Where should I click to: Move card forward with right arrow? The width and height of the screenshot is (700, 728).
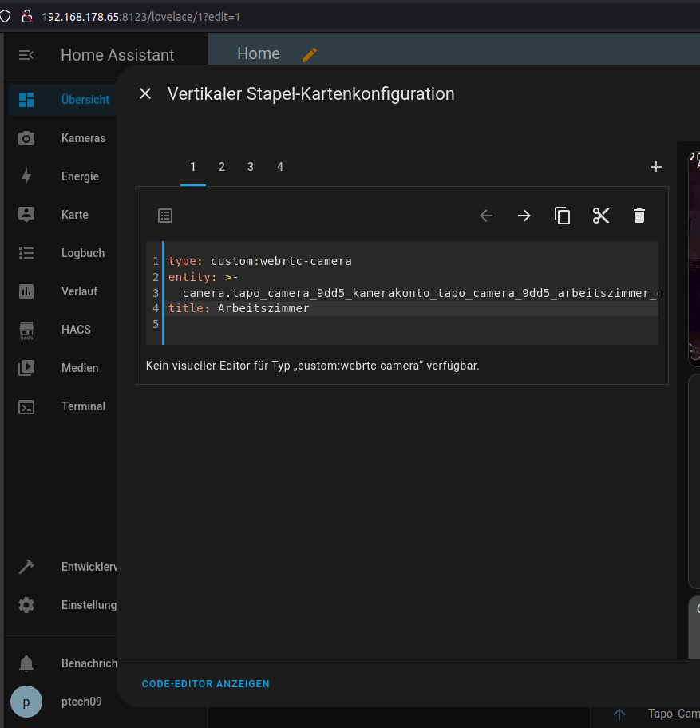(524, 216)
